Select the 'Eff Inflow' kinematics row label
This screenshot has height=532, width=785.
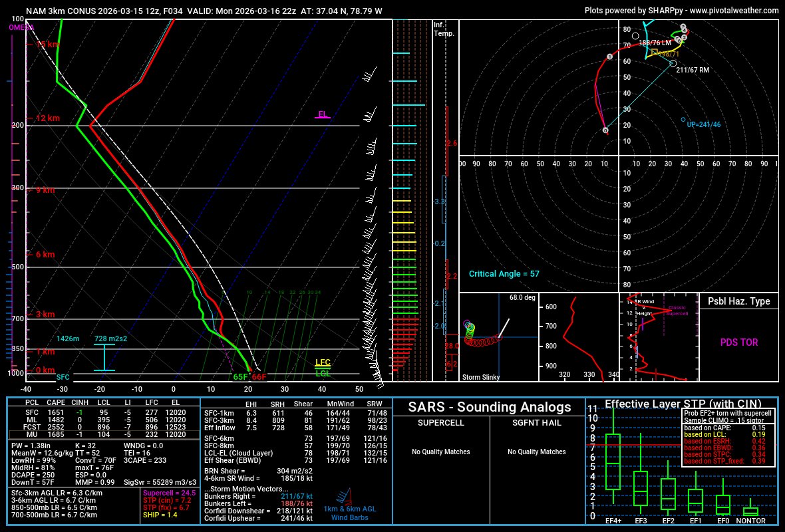click(x=220, y=428)
